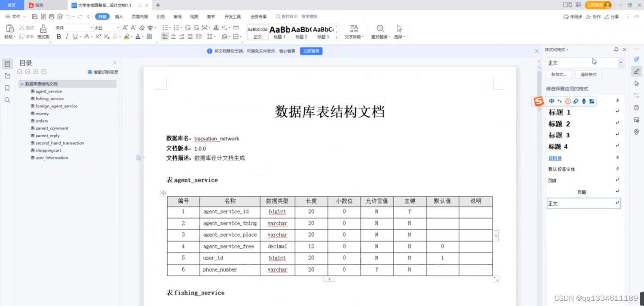
Task: Toggle the numbered list
Action: [178, 27]
